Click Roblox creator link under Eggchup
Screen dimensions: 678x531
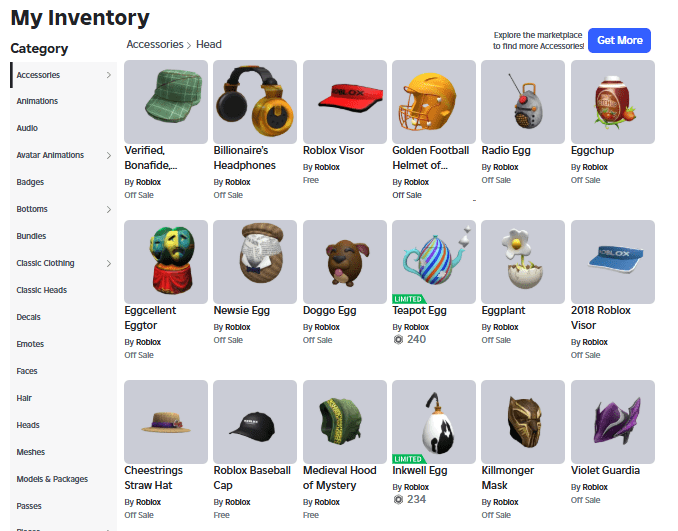595,167
